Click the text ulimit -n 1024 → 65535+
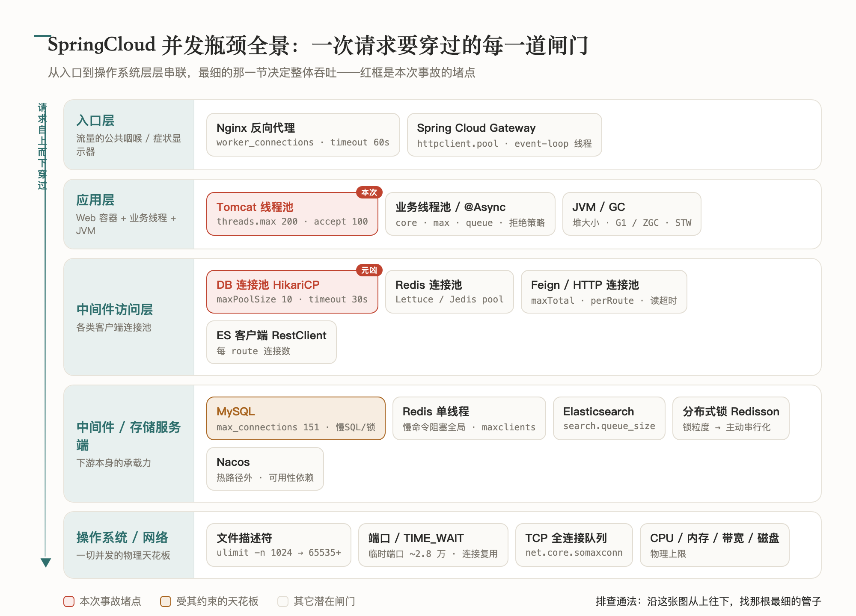 click(279, 553)
